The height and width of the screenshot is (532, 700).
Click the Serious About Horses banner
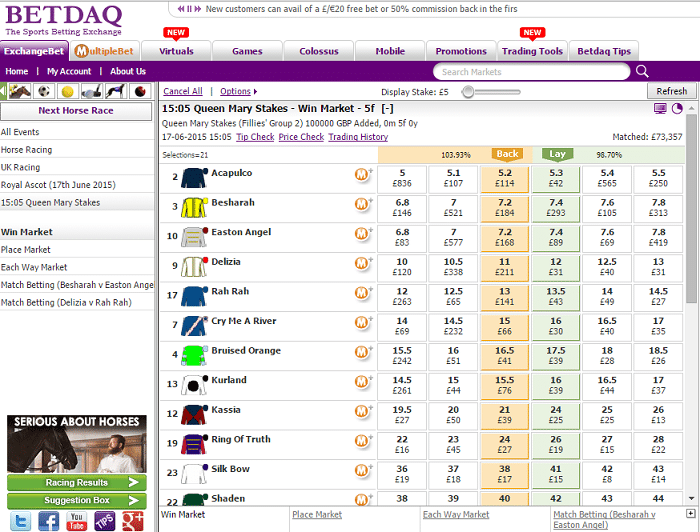pos(77,444)
